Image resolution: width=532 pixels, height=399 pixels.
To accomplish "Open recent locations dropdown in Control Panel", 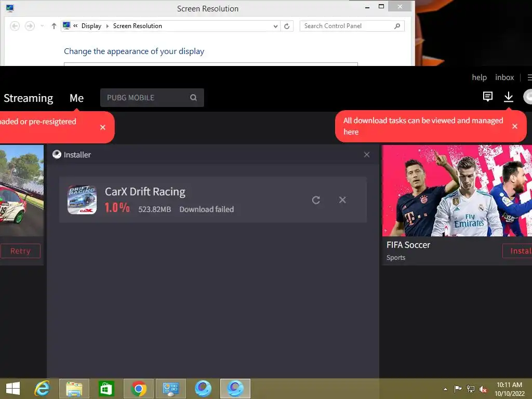I will click(42, 26).
